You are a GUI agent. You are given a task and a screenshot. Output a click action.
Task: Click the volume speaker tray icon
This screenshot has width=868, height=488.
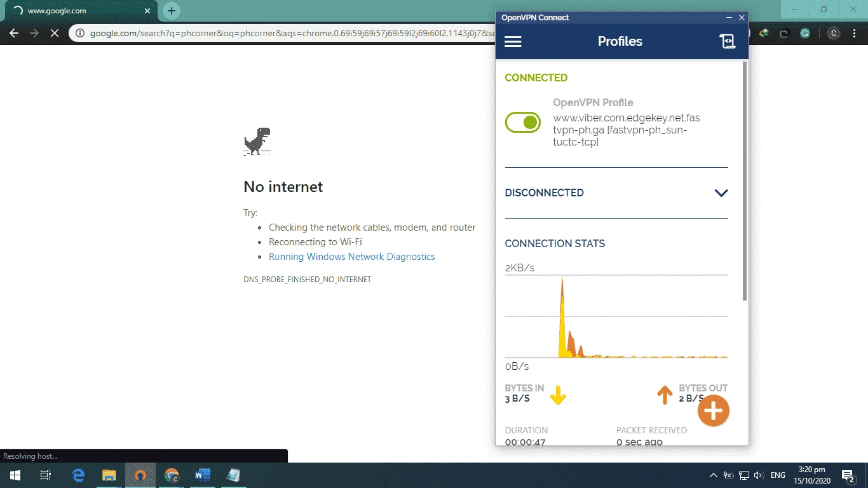pos(759,475)
